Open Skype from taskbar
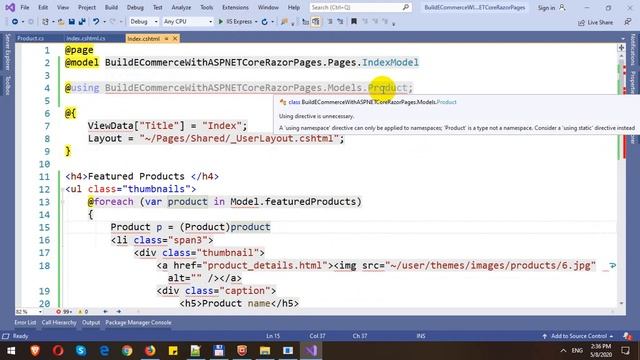The width and height of the screenshot is (640, 360). click(x=81, y=351)
